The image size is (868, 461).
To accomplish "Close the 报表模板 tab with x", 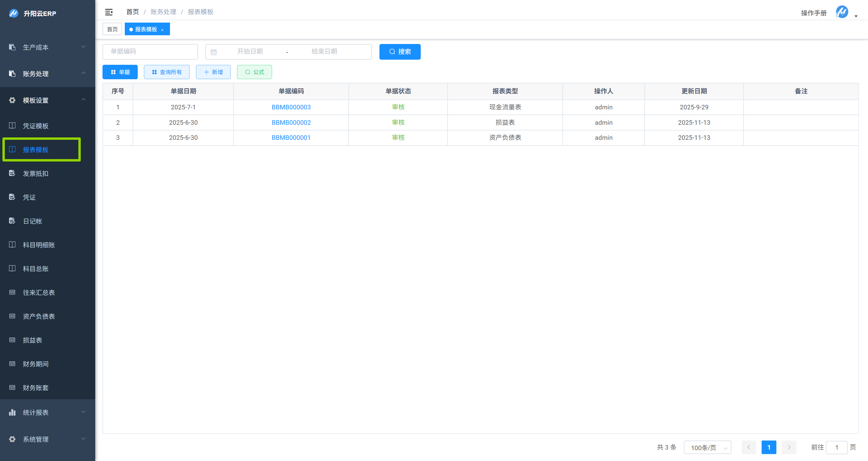I will tap(162, 30).
